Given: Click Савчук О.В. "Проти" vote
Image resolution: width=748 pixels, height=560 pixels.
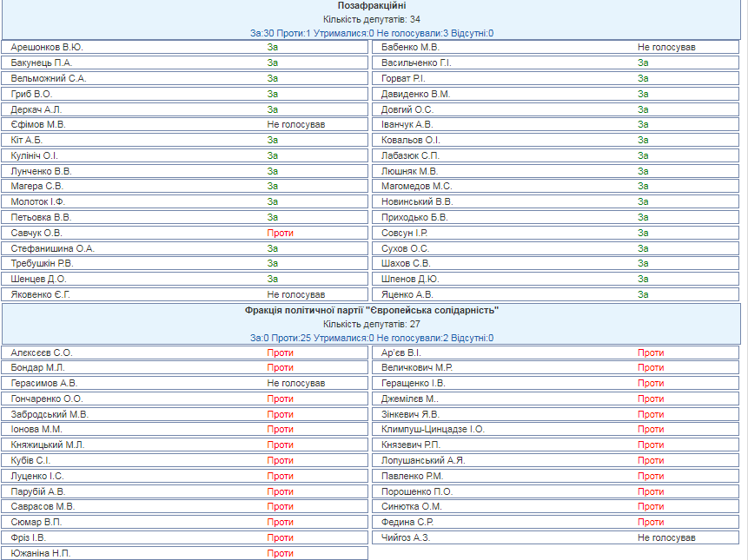Looking at the screenshot, I should pyautogui.click(x=280, y=233).
